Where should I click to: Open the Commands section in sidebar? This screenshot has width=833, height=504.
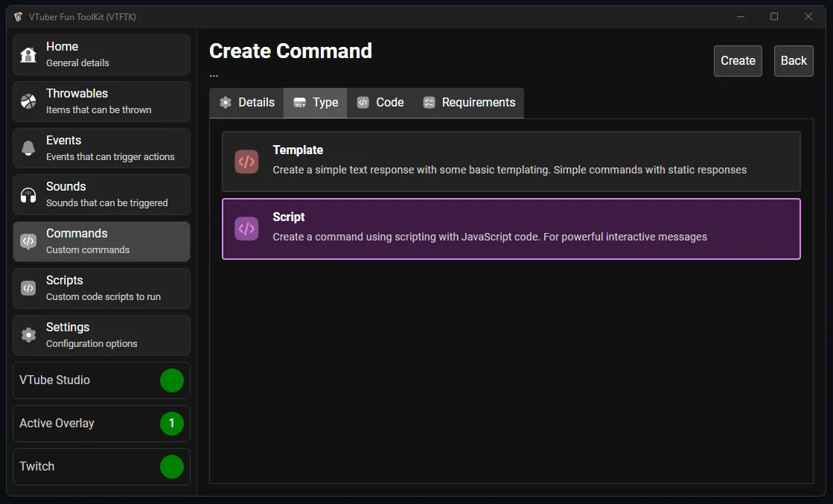[x=101, y=241]
